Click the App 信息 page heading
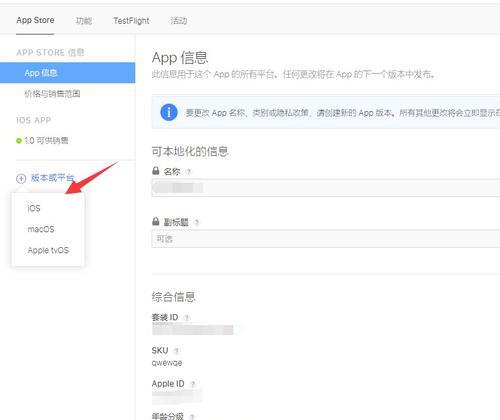 (x=180, y=58)
